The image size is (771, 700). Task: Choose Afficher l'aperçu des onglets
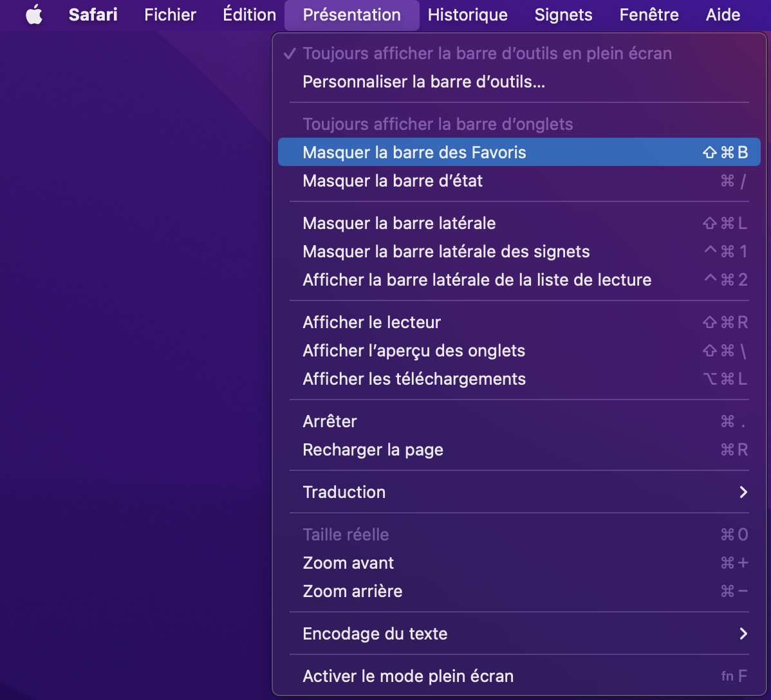519,351
